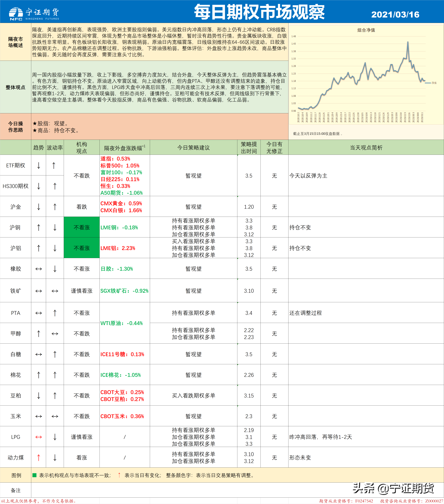The height and width of the screenshot is (504, 444).
Task: Click the red horizontal arrow in LPG row
Action: pyautogui.click(x=39, y=437)
